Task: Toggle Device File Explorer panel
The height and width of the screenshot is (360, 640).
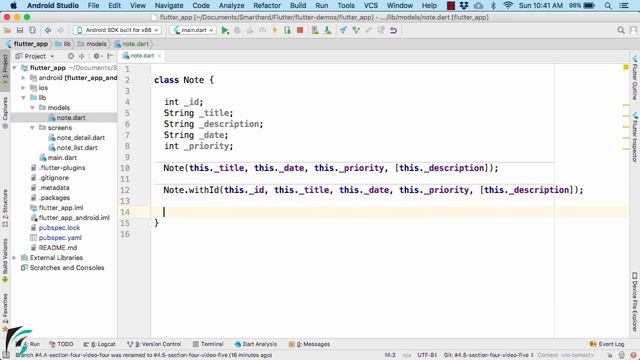Action: (x=635, y=301)
